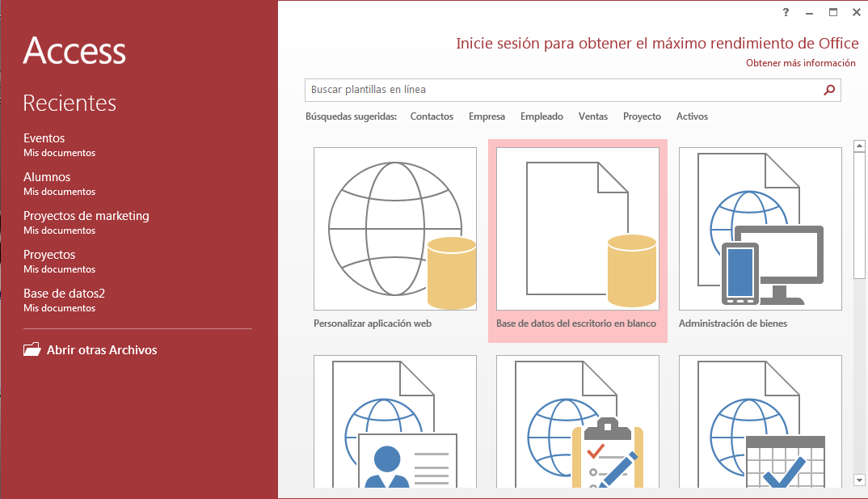This screenshot has height=499, width=868.
Task: Open recent file Eventos
Action: click(44, 138)
